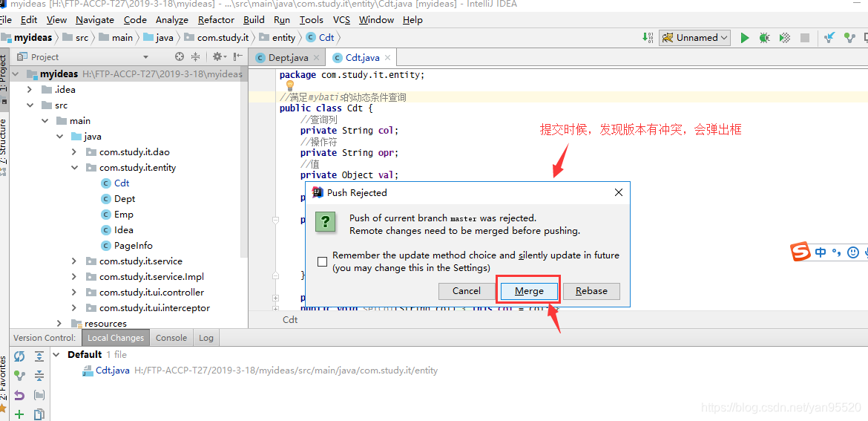This screenshot has height=421, width=868.
Task: Open Project panel gear settings
Action: coord(219,56)
